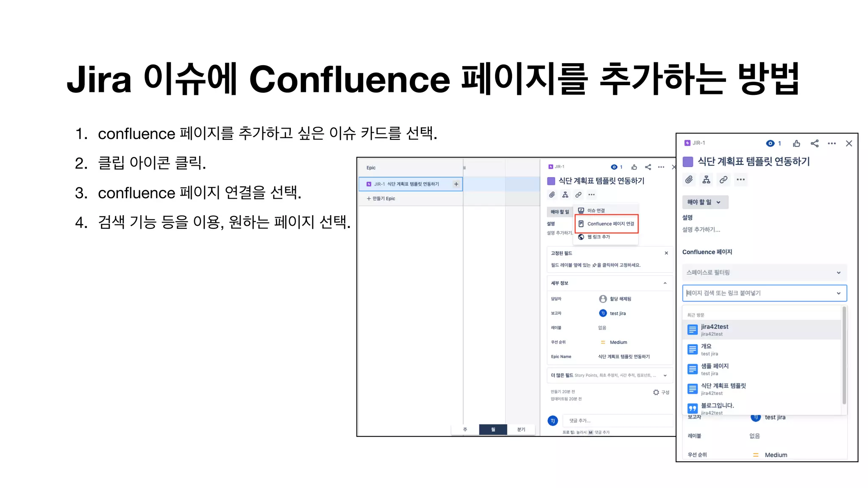Click the purple epic color square in right panel

tap(688, 161)
